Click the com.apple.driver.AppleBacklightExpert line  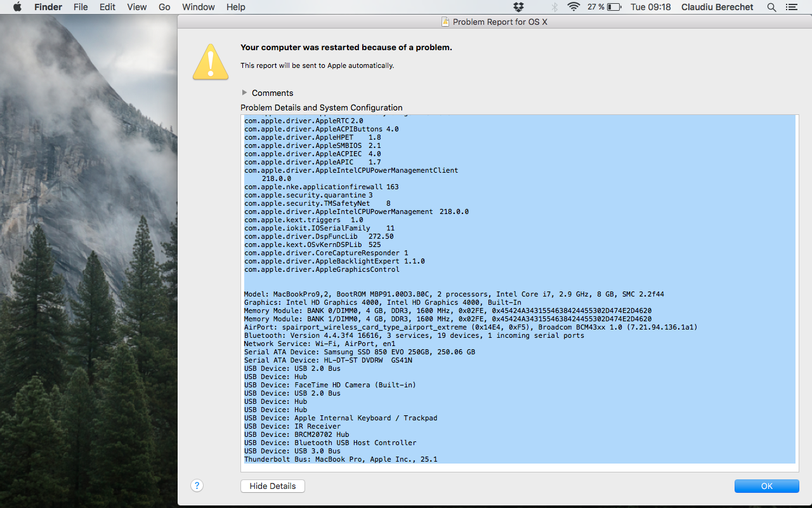(334, 261)
